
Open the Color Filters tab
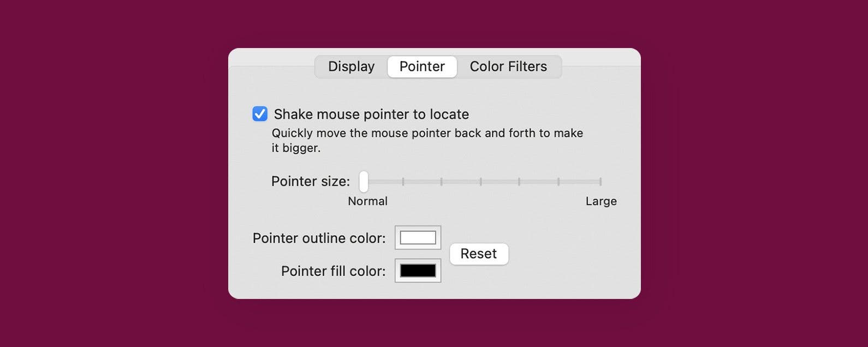click(508, 67)
